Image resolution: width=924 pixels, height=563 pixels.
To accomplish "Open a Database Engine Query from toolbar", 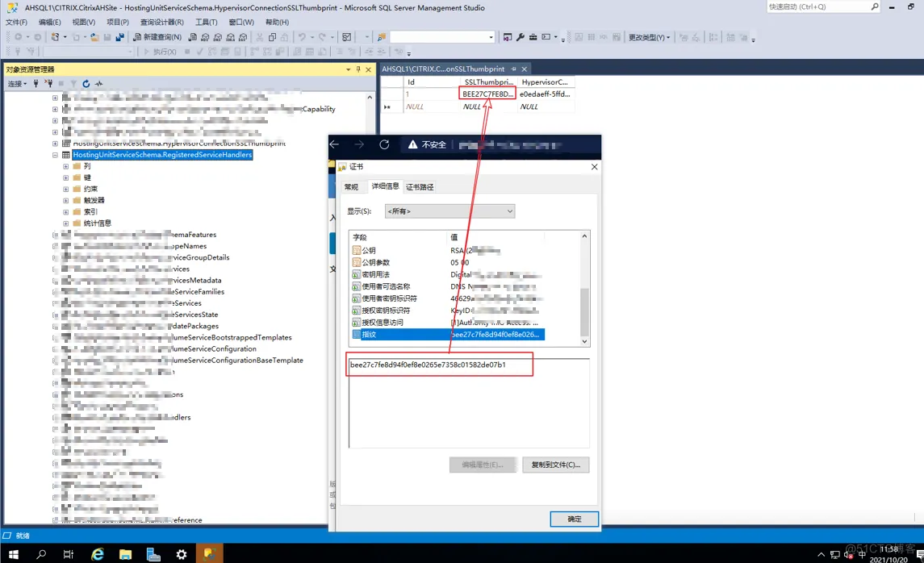I will (x=192, y=37).
